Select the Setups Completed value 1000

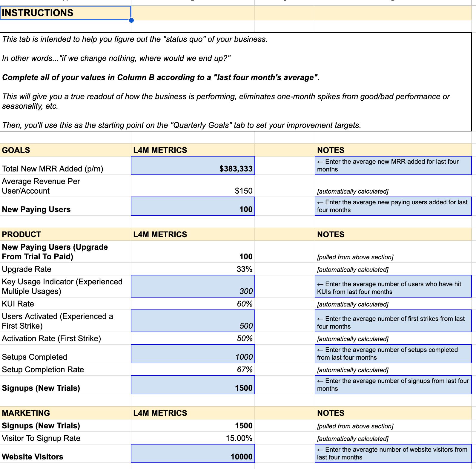[x=193, y=354]
